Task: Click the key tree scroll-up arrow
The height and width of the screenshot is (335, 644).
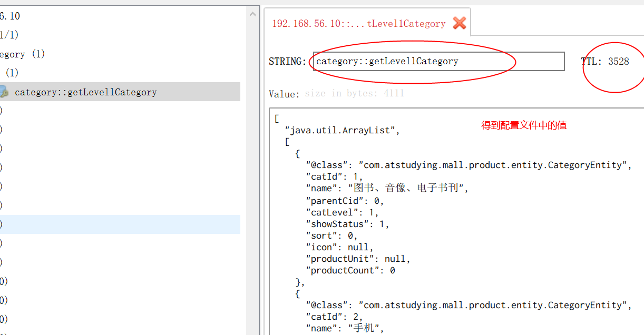Action: click(253, 14)
